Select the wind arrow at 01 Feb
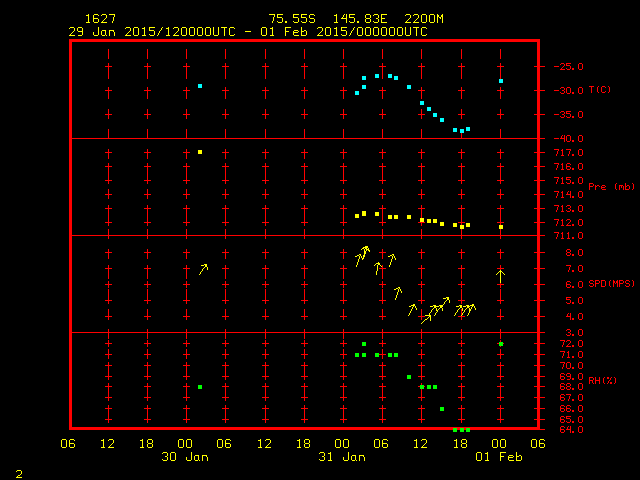 tap(501, 274)
